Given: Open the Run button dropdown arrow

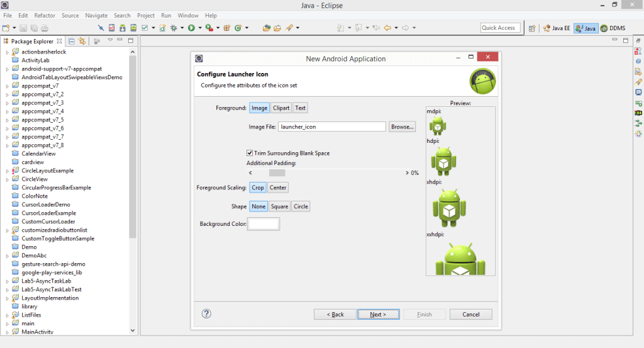Looking at the screenshot, I should [200, 28].
